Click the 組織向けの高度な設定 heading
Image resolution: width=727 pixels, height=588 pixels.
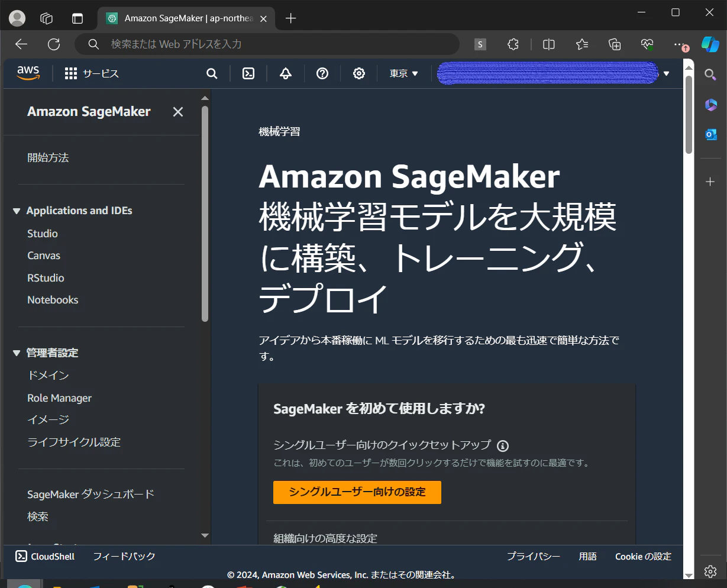click(x=325, y=538)
